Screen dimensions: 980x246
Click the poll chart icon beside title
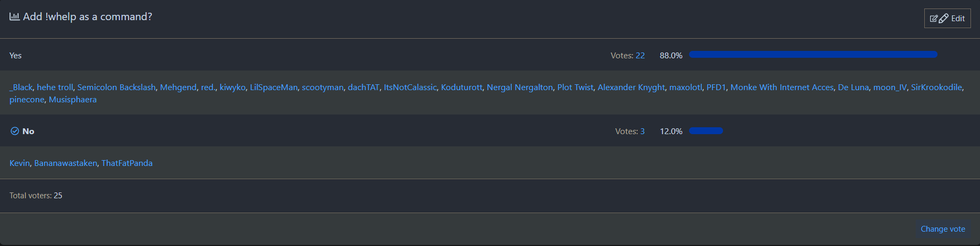coord(14,17)
